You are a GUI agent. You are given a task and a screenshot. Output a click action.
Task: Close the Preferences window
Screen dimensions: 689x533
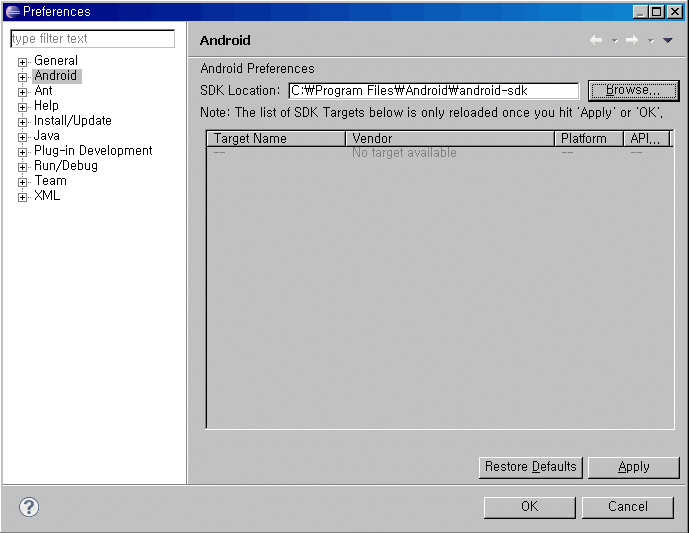674,12
